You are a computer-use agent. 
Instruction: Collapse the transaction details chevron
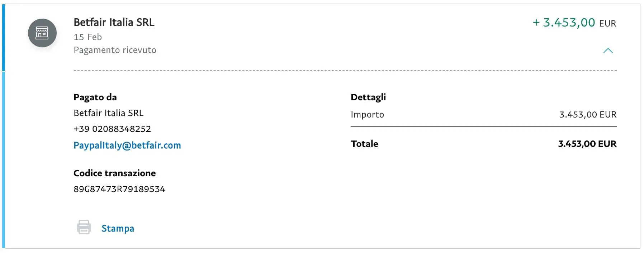click(x=608, y=51)
